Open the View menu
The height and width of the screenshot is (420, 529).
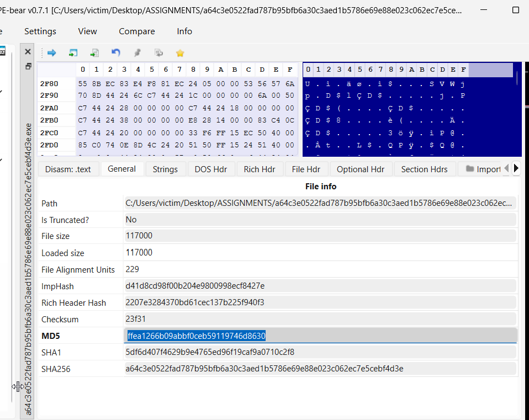coord(87,31)
